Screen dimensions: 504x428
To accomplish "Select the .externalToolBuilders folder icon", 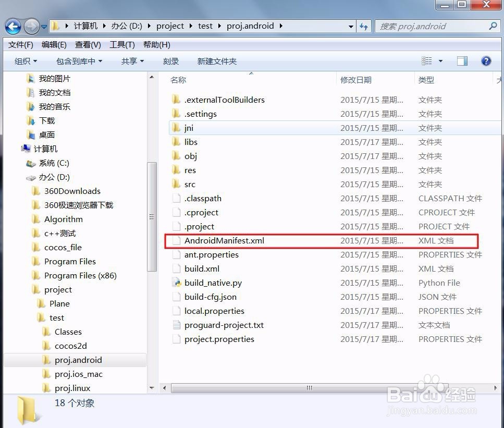I will [x=176, y=100].
